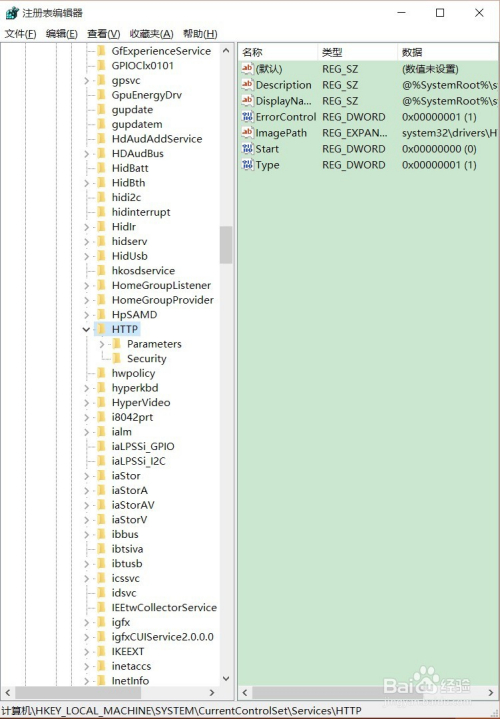Expand the IKEEXT node arrow
Image resolution: width=500 pixels, height=719 pixels.
click(87, 652)
